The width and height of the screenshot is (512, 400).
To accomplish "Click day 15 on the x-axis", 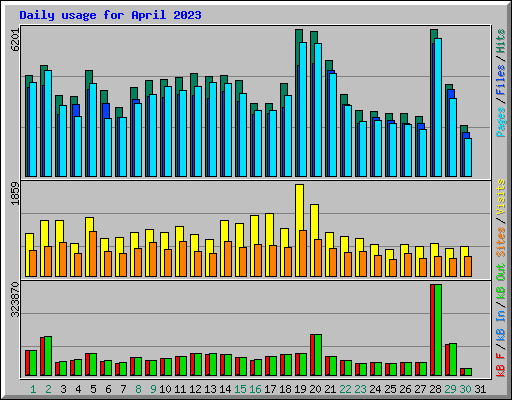I will [240, 389].
